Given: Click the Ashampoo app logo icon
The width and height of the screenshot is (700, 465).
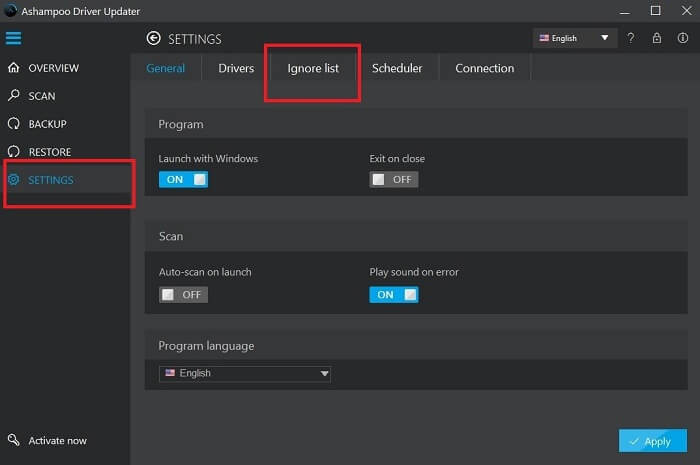Looking at the screenshot, I should (x=10, y=11).
